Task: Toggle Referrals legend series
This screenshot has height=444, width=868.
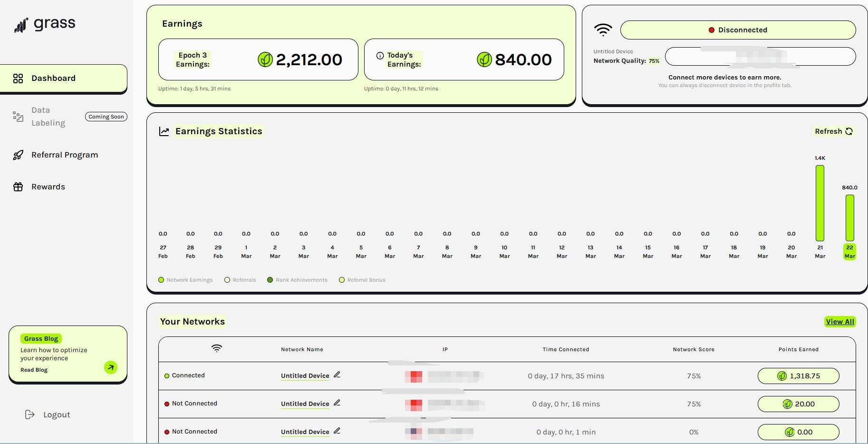Action: (x=240, y=280)
